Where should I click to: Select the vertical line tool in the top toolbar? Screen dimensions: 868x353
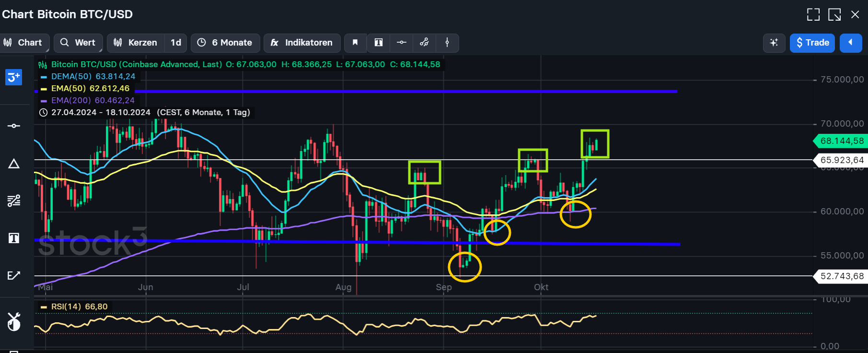447,43
